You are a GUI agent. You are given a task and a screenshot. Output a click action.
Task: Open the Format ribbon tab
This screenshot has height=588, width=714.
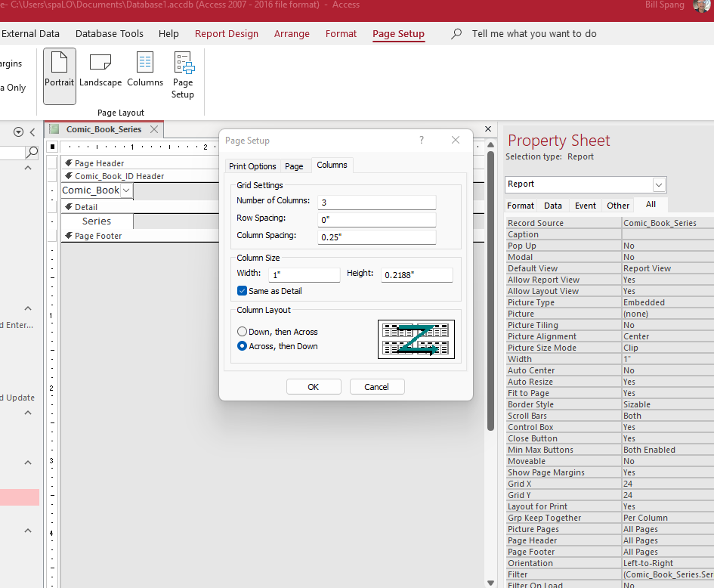point(341,34)
